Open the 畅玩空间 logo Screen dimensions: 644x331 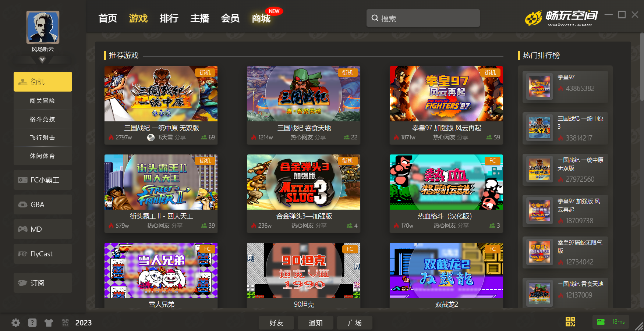pyautogui.click(x=561, y=18)
